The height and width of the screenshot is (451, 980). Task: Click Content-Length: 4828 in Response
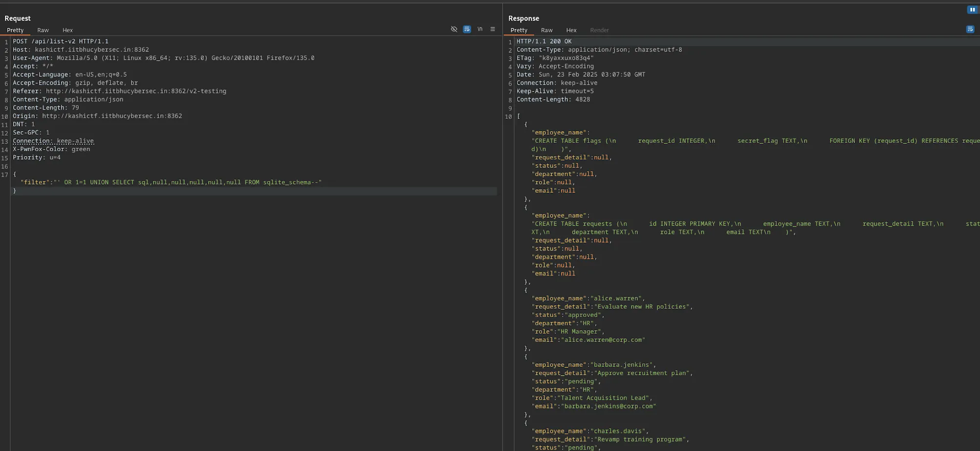[x=553, y=100]
